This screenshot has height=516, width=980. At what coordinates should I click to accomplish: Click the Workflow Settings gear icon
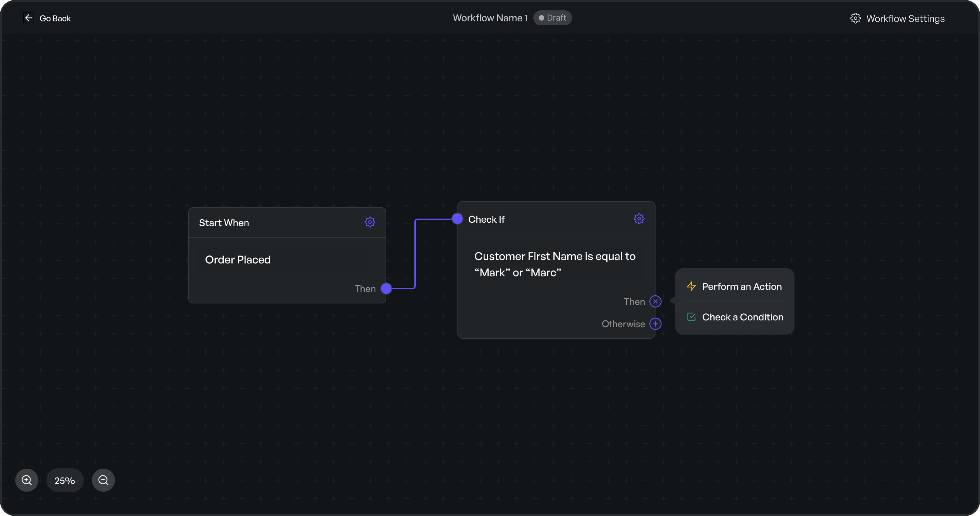pos(855,18)
